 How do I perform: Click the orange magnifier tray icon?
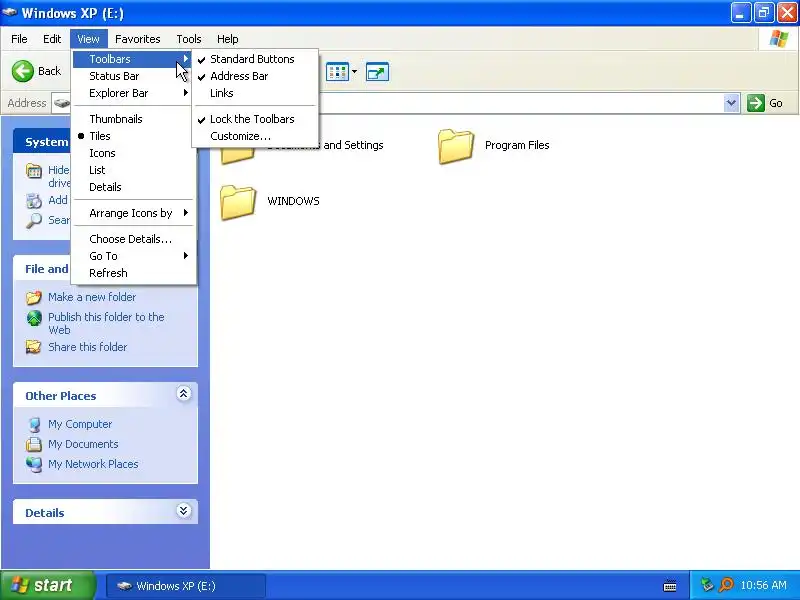(x=726, y=585)
